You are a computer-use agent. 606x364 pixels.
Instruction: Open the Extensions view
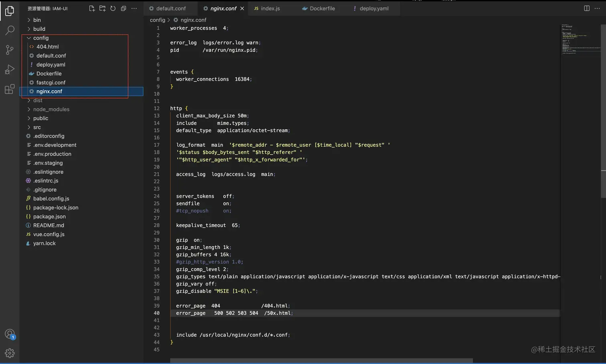(x=10, y=89)
